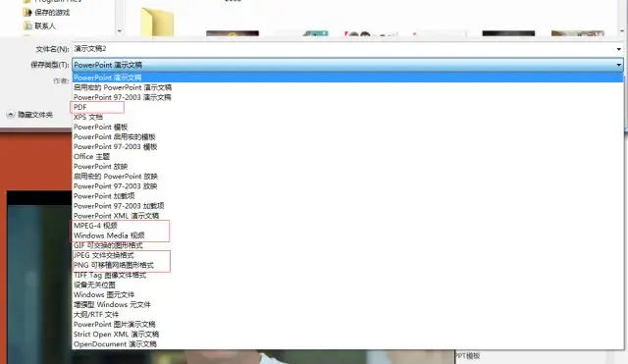Pick JPEG 文件交换格式 option
628x364 pixels.
347,255
